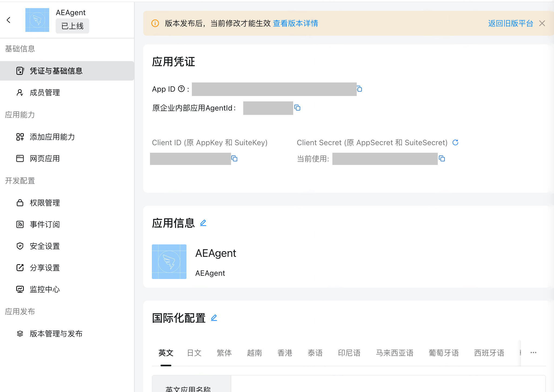Viewport: 554px width, 392px height.
Task: Click the orange info icon in banner
Action: coord(155,23)
